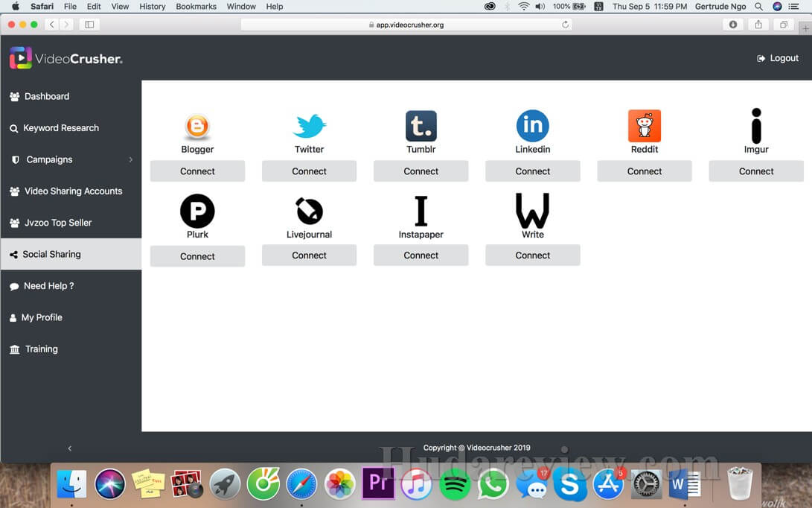812x508 pixels.
Task: Reload the page in Safari
Action: (565, 25)
